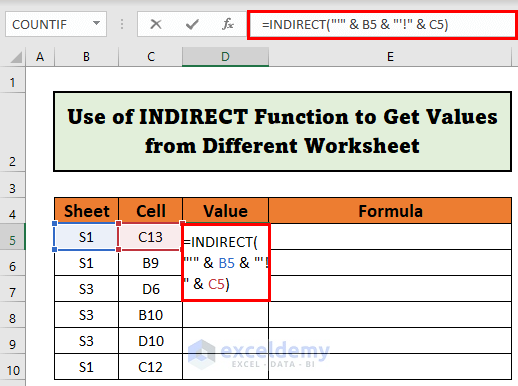Click the green title banner cell
The height and width of the screenshot is (386, 518).
(x=282, y=132)
